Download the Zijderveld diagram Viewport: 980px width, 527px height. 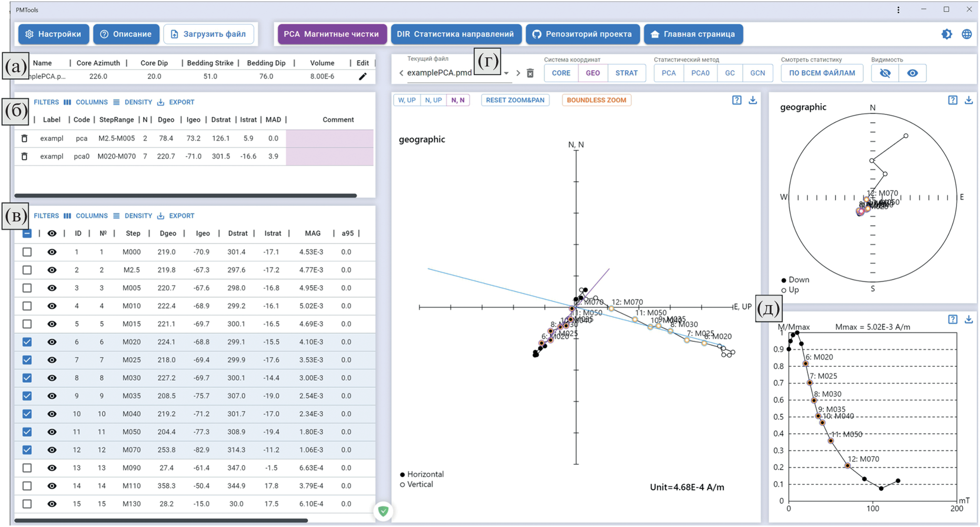pyautogui.click(x=752, y=100)
